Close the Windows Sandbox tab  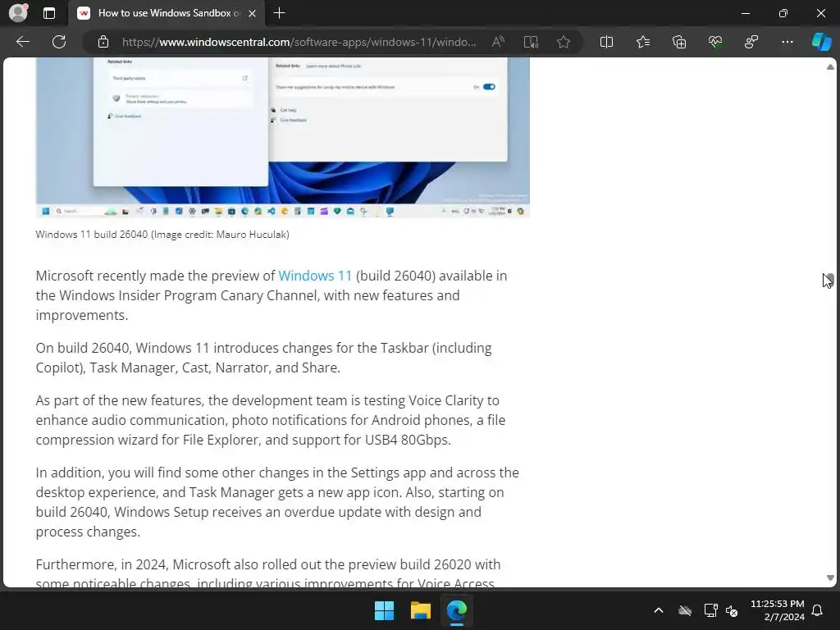pyautogui.click(x=253, y=13)
